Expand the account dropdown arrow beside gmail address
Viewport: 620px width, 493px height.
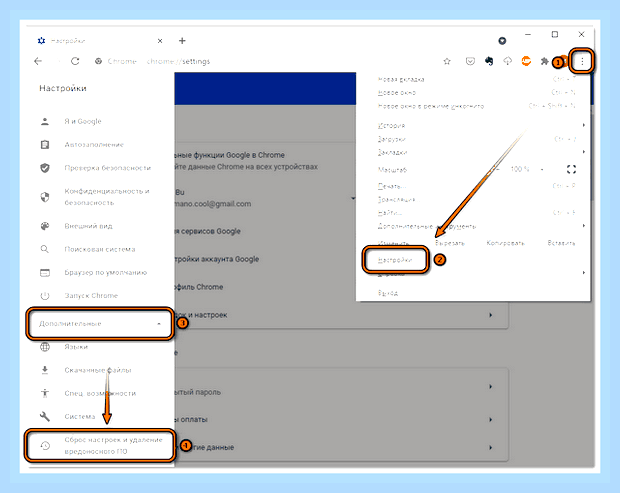(x=353, y=198)
